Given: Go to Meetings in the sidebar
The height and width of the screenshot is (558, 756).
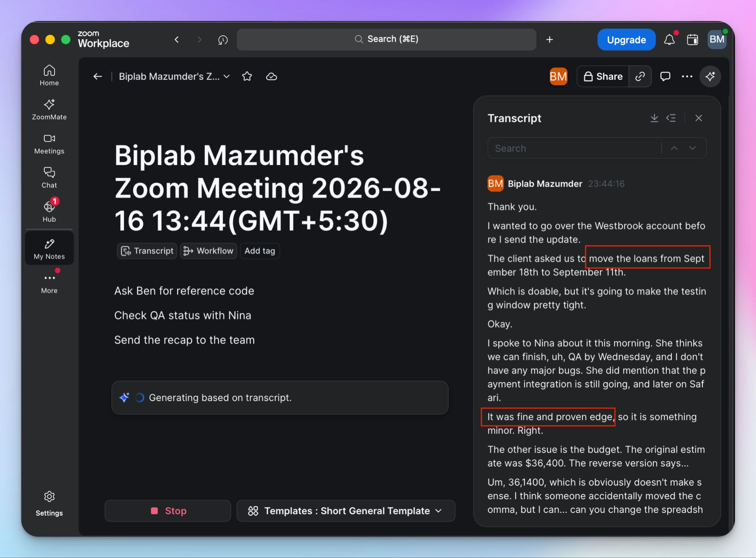Looking at the screenshot, I should click(x=49, y=144).
